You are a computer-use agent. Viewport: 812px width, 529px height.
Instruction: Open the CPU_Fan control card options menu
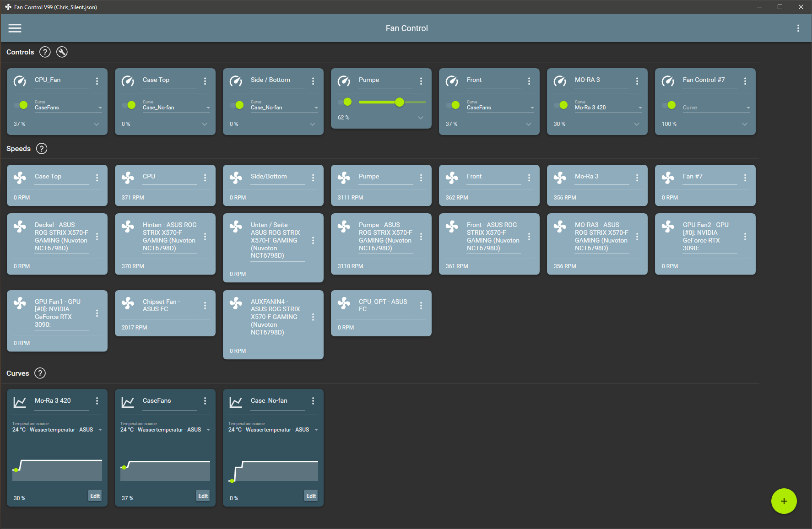97,81
